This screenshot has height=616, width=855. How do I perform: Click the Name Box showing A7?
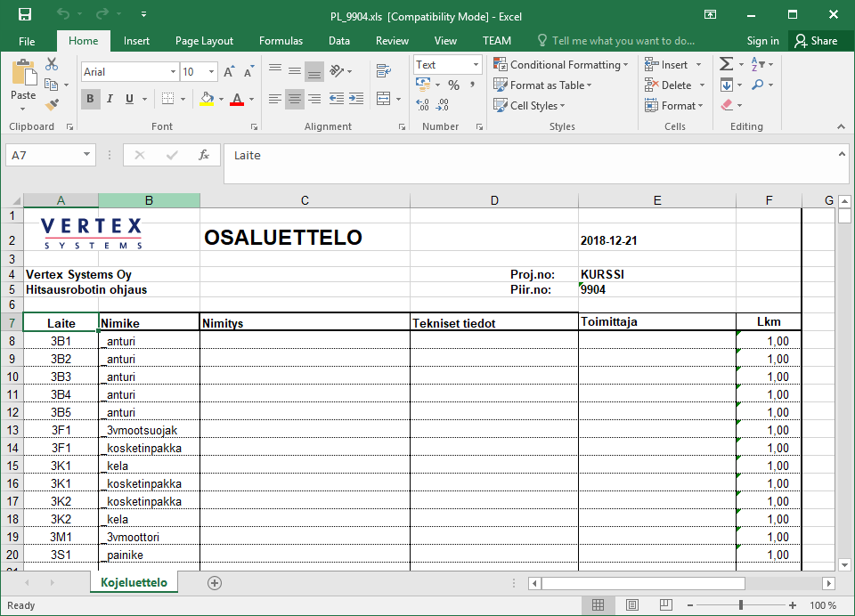[x=42, y=155]
